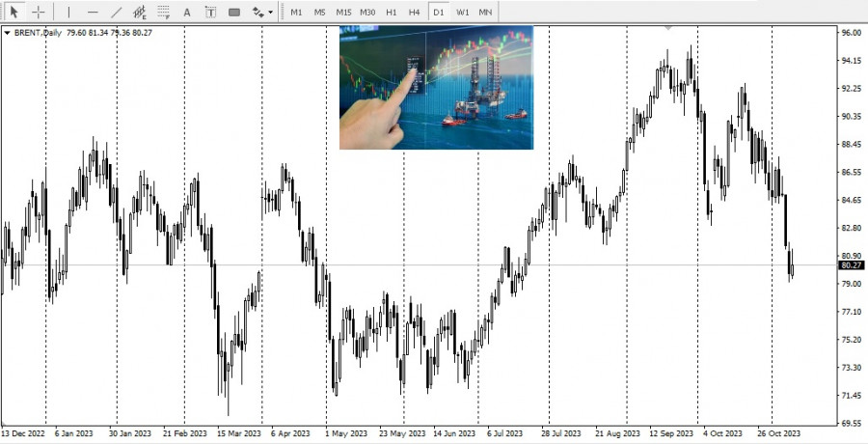Click the current price label 80.27
The height and width of the screenshot is (444, 868).
click(x=852, y=265)
